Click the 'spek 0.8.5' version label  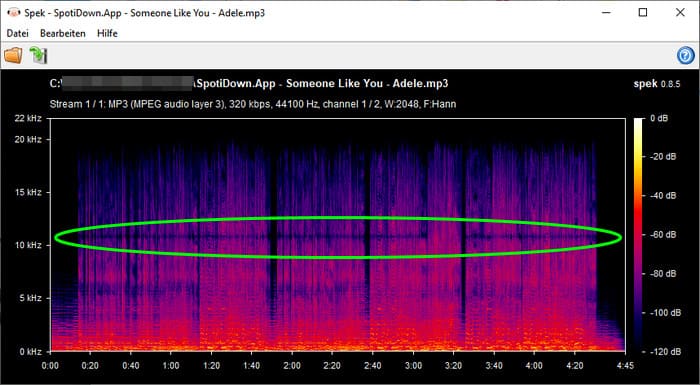(657, 84)
